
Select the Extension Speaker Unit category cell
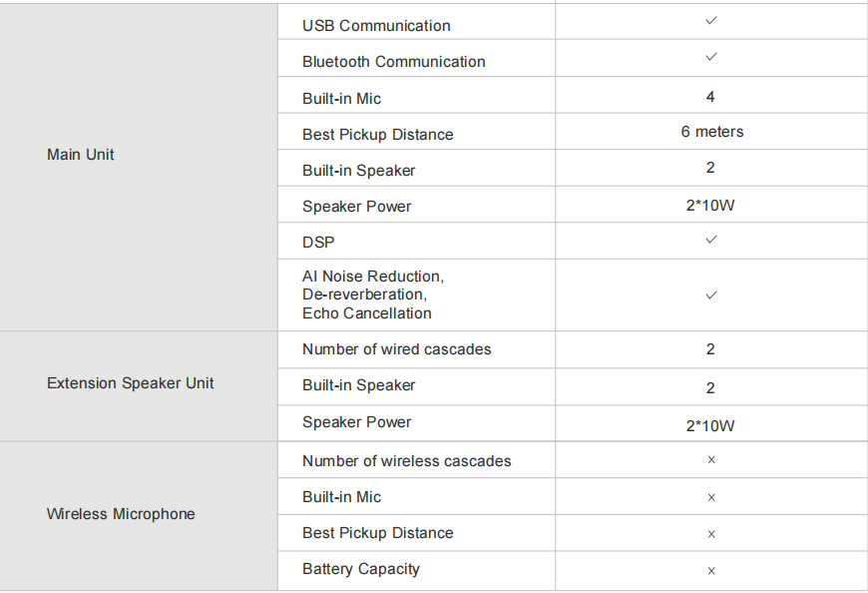tap(139, 386)
